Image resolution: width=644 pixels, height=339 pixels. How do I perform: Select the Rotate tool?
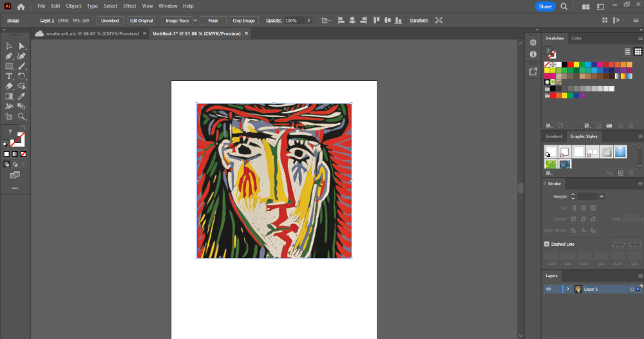(22, 77)
